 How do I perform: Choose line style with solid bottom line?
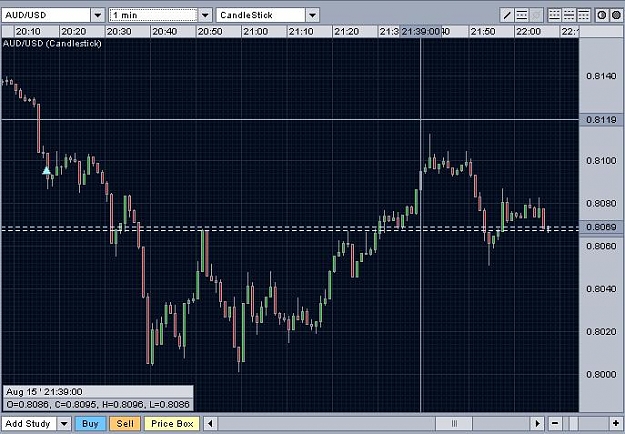(554, 16)
